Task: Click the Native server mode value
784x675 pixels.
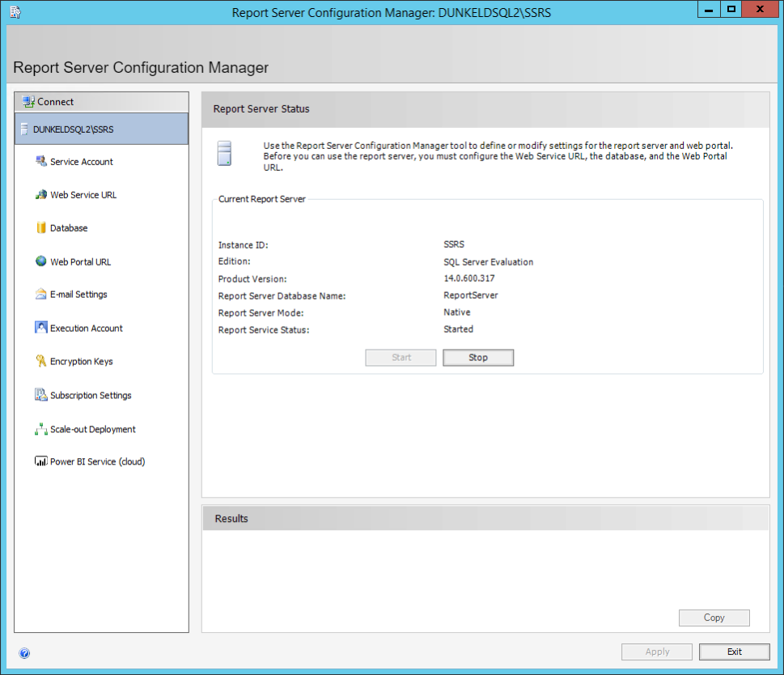Action: pos(457,312)
